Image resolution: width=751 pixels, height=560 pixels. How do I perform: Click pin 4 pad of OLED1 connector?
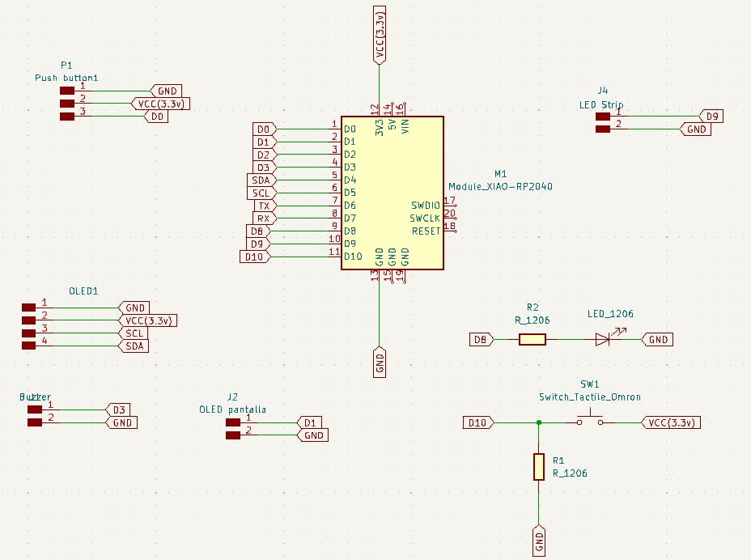coord(29,346)
